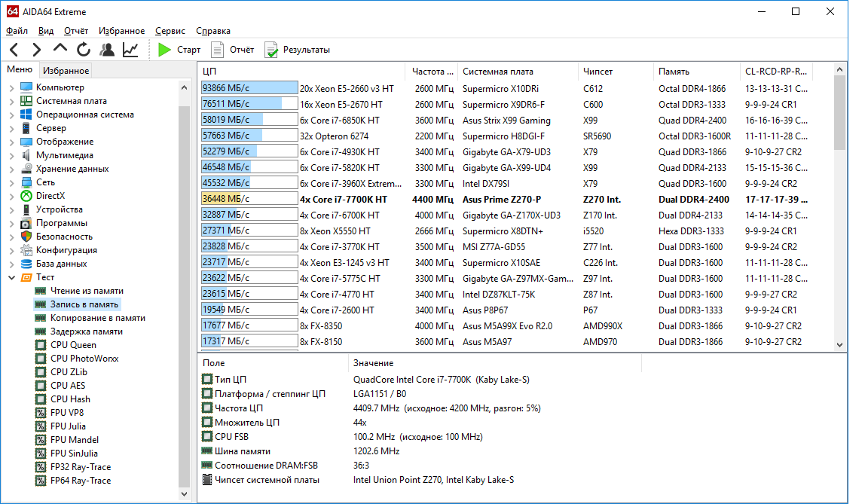Click the refresh icon in toolbar
868x504 pixels.
[x=84, y=50]
